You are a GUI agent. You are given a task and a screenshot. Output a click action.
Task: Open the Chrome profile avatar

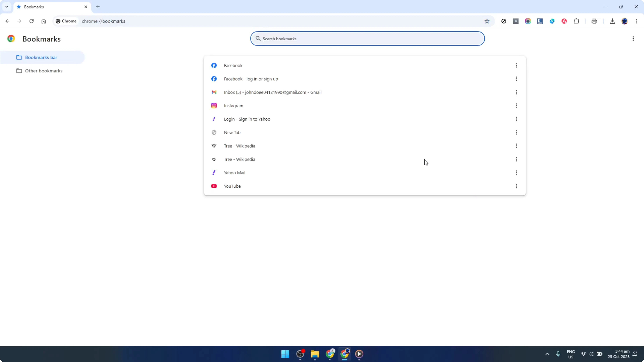[x=625, y=21]
